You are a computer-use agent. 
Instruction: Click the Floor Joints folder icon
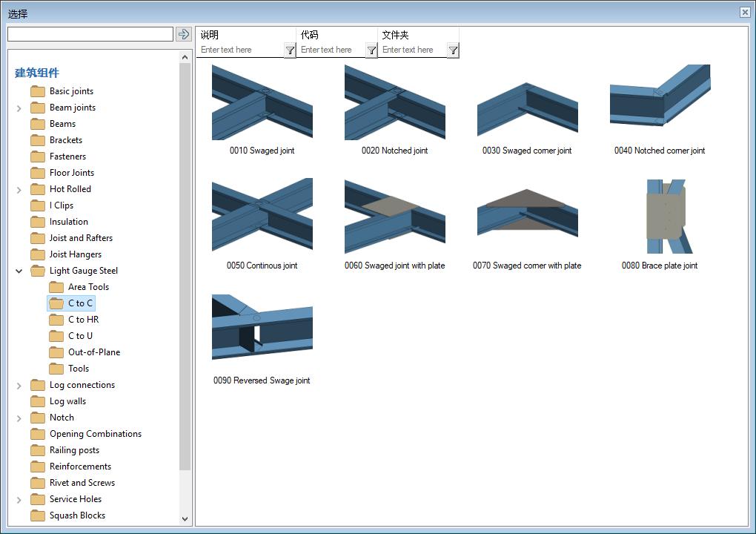tap(38, 173)
